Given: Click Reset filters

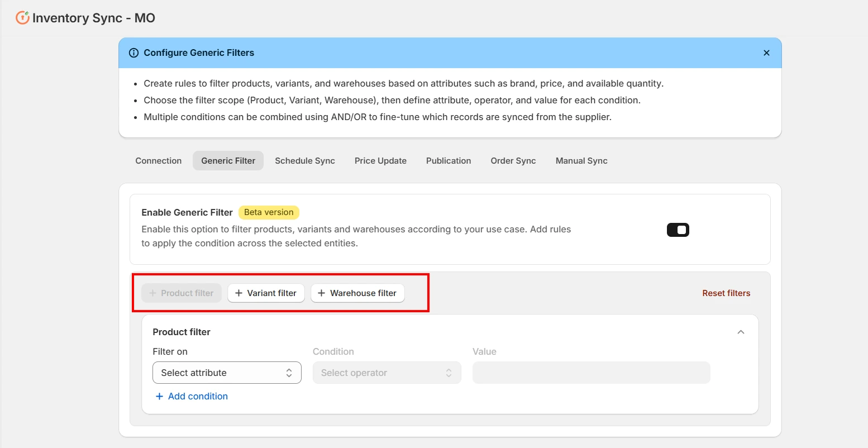Looking at the screenshot, I should pyautogui.click(x=726, y=293).
